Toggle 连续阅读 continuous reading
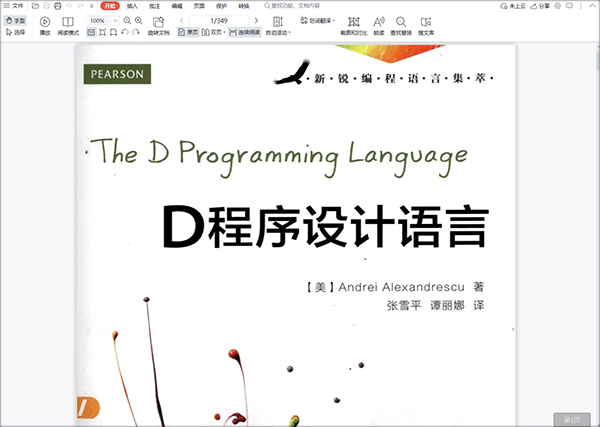 (x=245, y=33)
